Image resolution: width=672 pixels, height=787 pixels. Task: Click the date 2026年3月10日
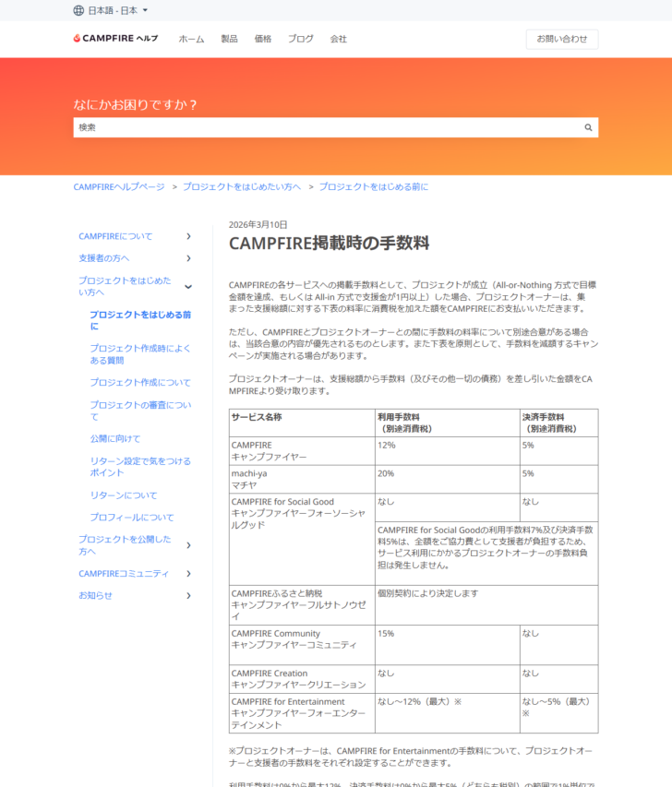point(258,225)
